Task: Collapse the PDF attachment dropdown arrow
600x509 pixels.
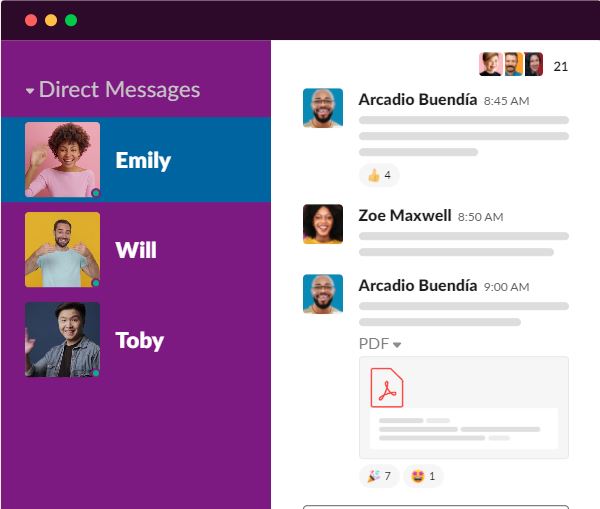Action: tap(397, 345)
